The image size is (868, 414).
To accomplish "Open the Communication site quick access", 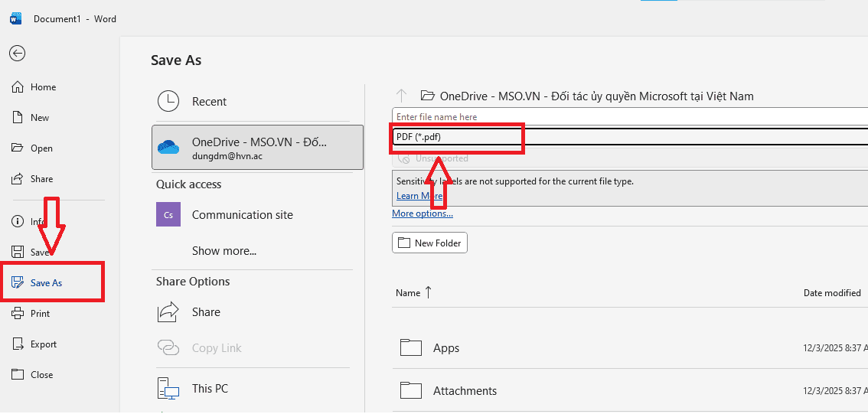I will pos(242,215).
